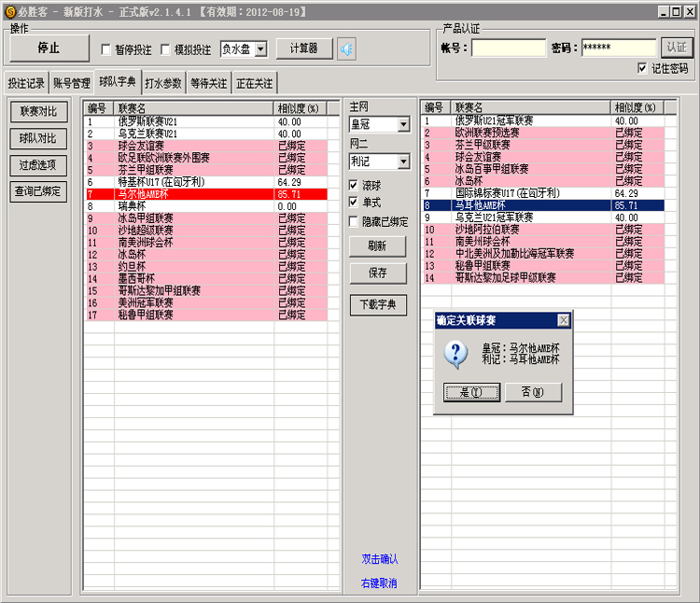Toggle the 暂停投注 checkbox

(x=106, y=49)
